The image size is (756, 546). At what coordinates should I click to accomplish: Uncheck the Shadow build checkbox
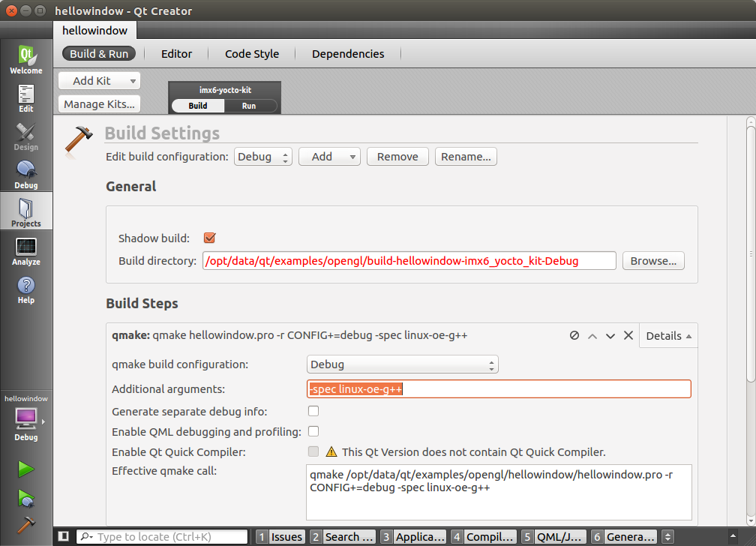point(210,238)
